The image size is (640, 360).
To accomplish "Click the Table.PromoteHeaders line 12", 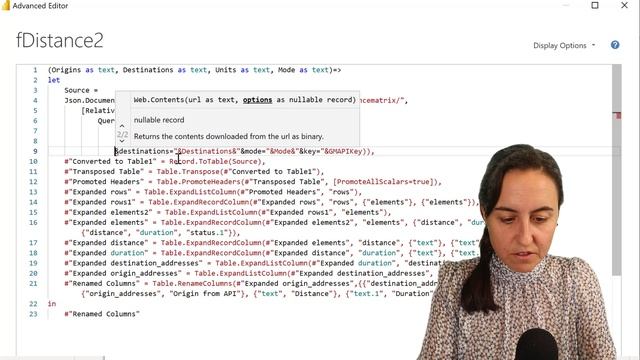I will [253, 182].
